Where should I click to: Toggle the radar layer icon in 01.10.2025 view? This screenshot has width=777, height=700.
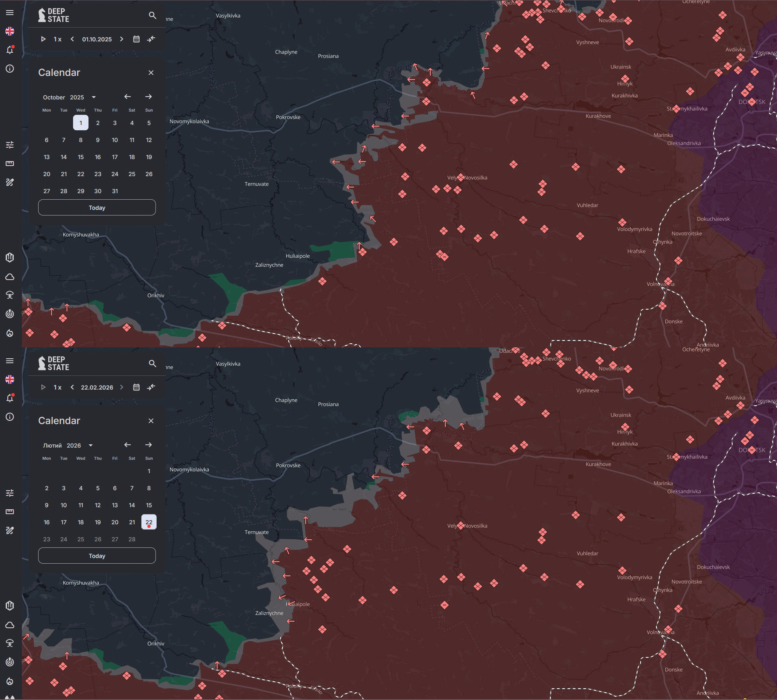(x=10, y=314)
